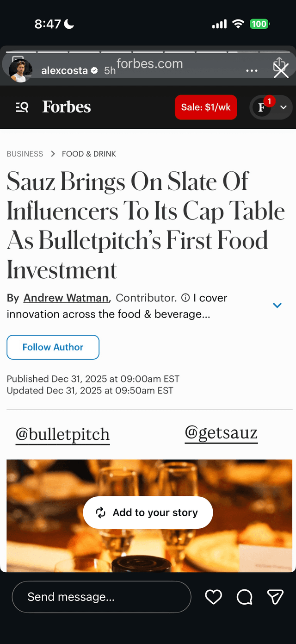The height and width of the screenshot is (644, 296).
Task: Open the Forbes search menu icon
Action: click(22, 107)
